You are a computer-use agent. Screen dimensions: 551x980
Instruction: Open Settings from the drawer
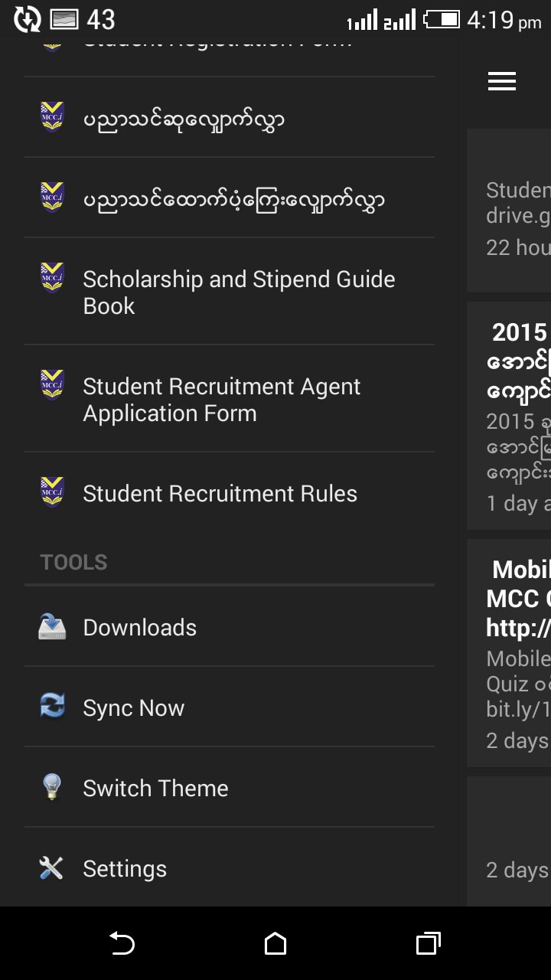[x=125, y=869]
